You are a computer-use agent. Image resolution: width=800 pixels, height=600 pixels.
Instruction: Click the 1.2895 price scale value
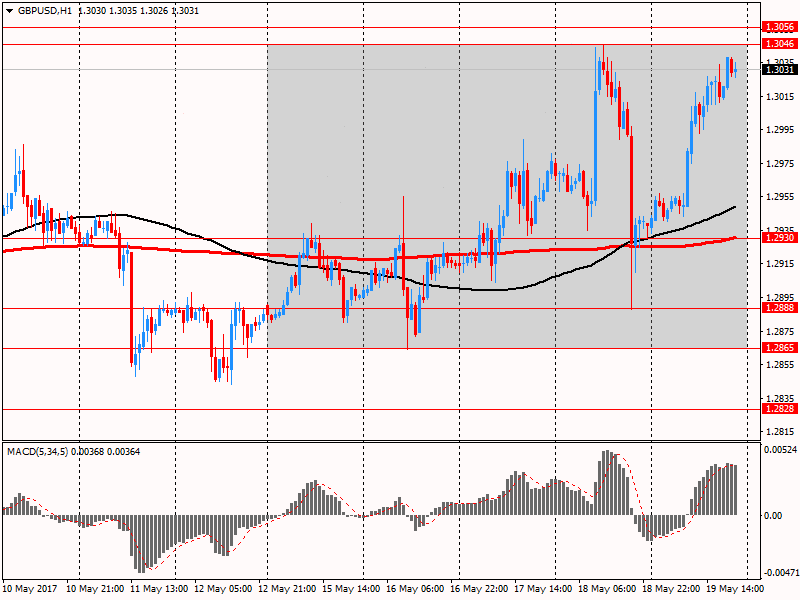(780, 297)
